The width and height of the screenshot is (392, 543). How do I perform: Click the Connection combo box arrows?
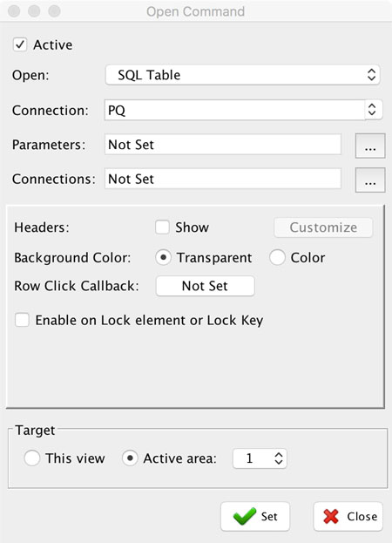tap(372, 110)
